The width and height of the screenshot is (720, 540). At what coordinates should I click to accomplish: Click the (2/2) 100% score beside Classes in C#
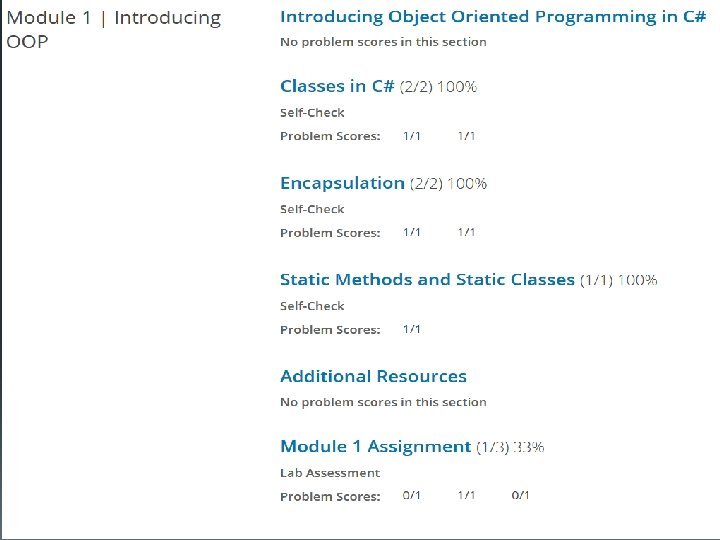[439, 86]
